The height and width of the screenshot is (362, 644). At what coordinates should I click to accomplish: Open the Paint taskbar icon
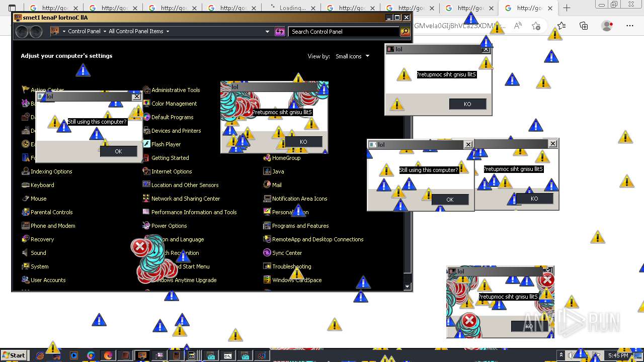tap(262, 355)
